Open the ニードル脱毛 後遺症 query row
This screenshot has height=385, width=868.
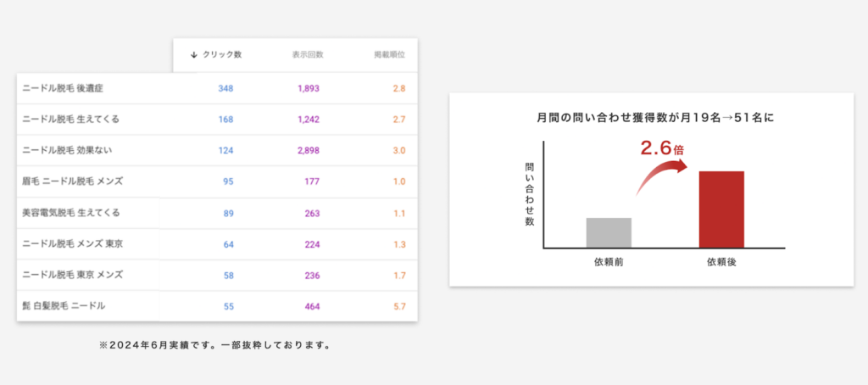(x=63, y=88)
